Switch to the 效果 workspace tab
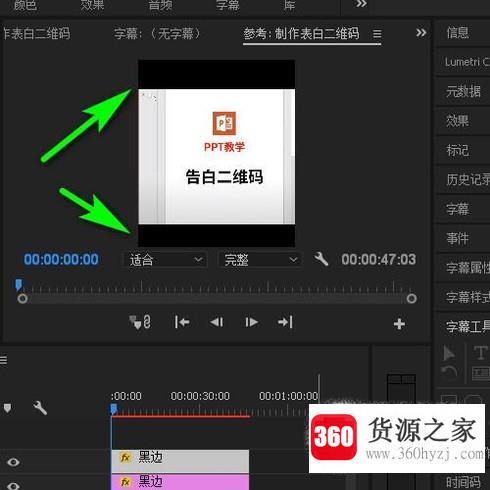The width and height of the screenshot is (490, 490). (x=92, y=5)
